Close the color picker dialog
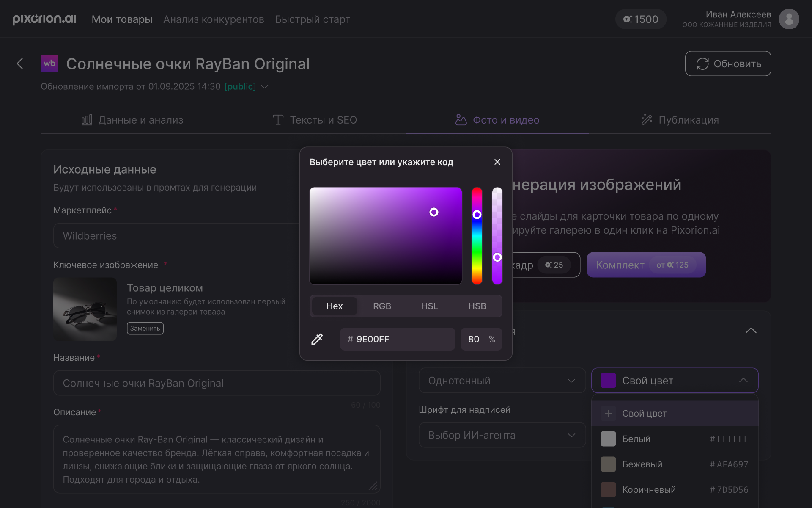 pyautogui.click(x=497, y=162)
